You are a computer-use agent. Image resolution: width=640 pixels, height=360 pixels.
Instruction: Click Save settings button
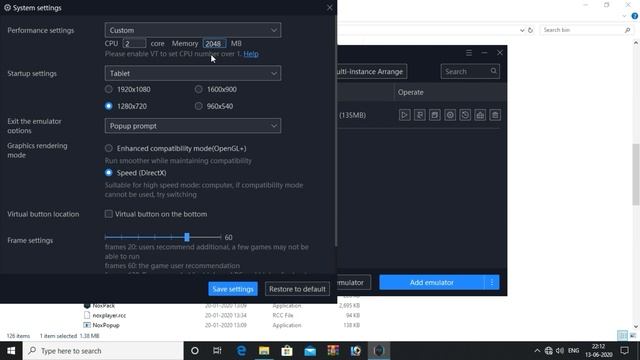point(233,289)
